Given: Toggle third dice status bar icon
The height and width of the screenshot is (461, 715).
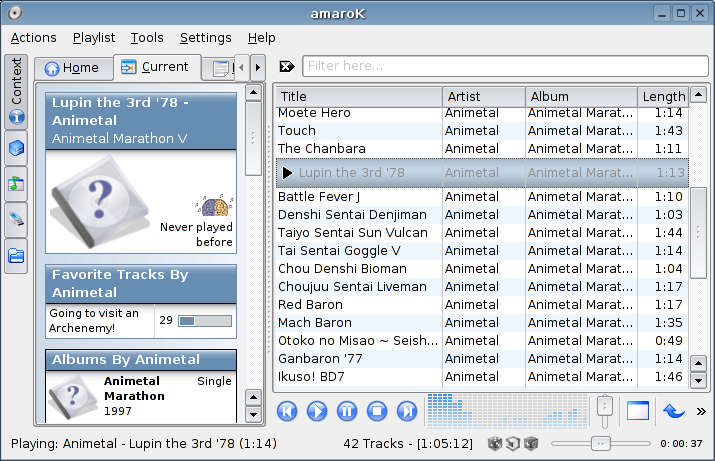Looking at the screenshot, I should point(531,443).
